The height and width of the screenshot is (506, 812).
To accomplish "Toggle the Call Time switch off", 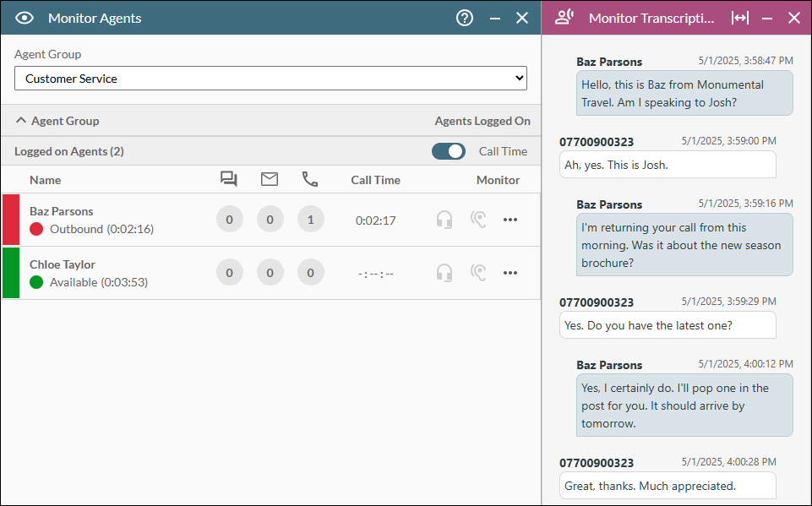I will click(449, 151).
